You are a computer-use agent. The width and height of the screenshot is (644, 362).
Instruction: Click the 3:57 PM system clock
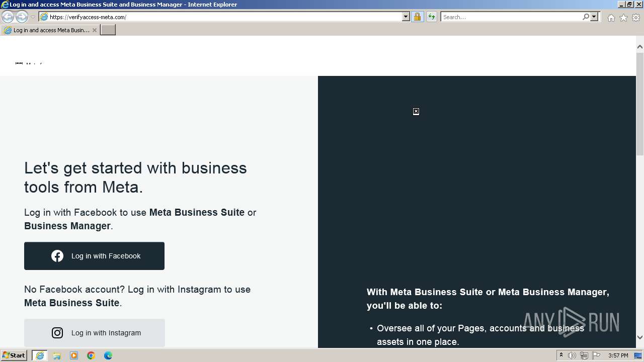point(618,355)
